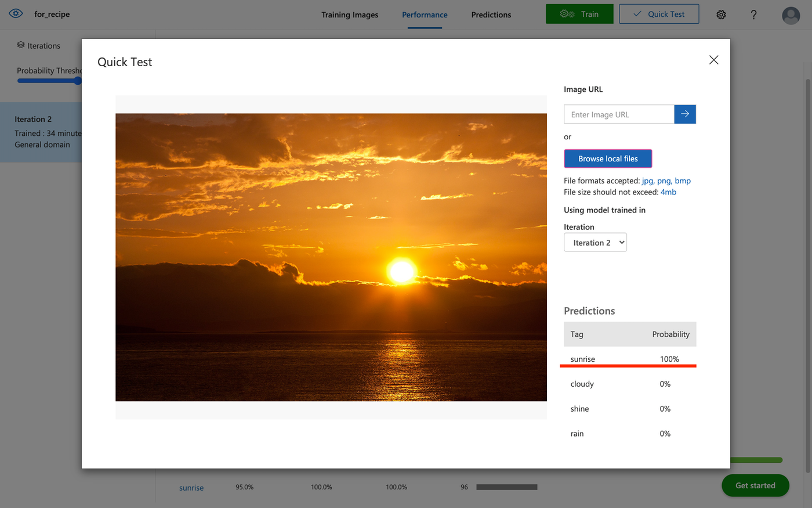Switch to the Predictions tab
Screen dimensions: 812x508
click(491, 15)
